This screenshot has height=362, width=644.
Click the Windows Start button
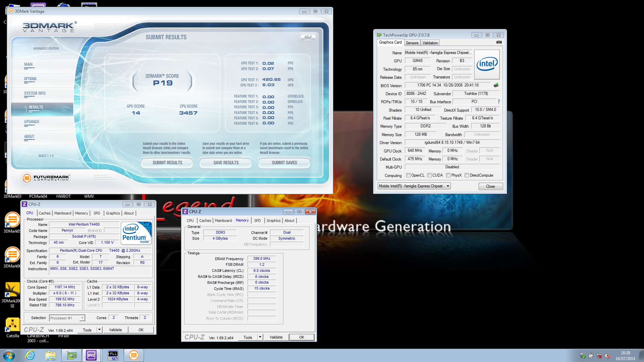(9, 355)
